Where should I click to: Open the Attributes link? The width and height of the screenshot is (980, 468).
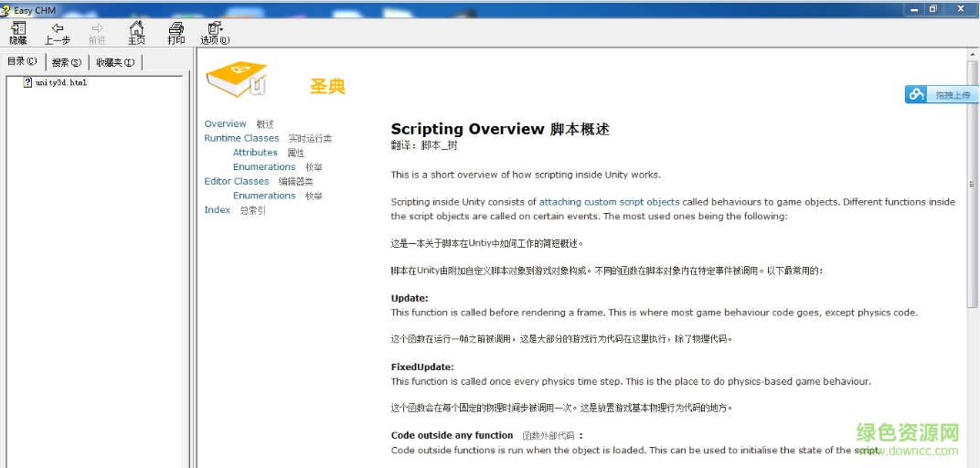pyautogui.click(x=255, y=153)
